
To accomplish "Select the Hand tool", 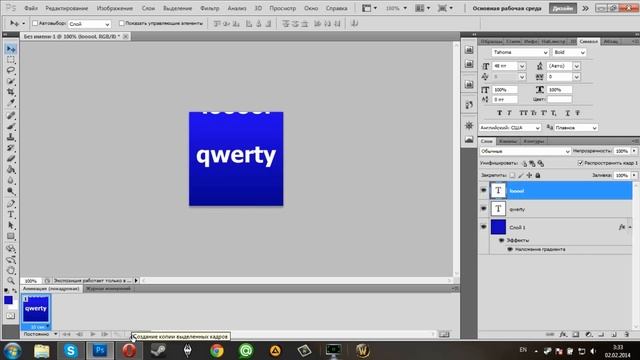I will point(11,270).
